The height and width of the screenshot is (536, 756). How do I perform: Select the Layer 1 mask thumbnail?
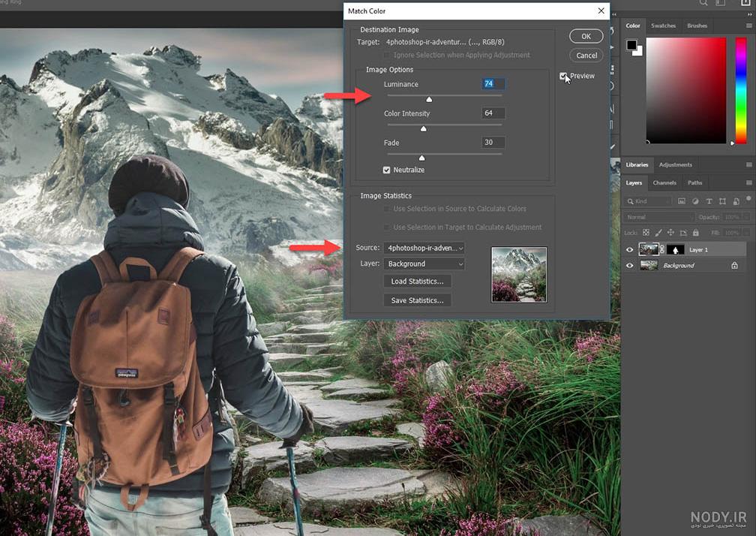coord(675,249)
